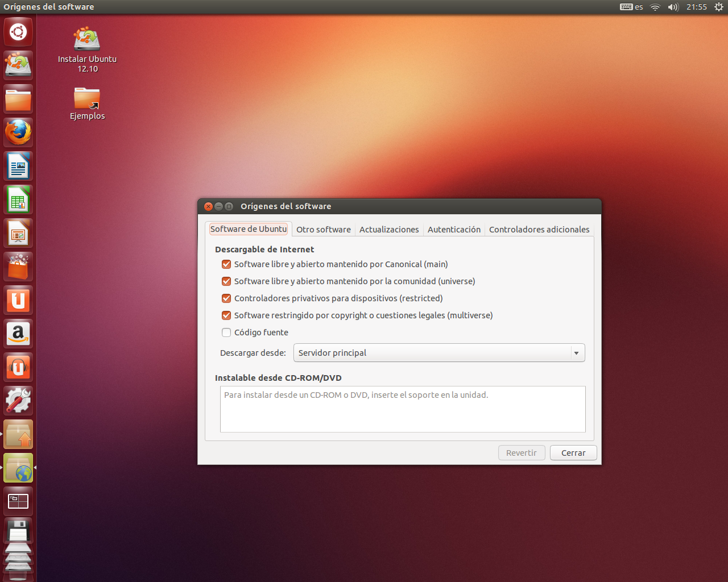The height and width of the screenshot is (582, 728).
Task: Switch to the Actualizaciones tab
Action: tap(389, 229)
